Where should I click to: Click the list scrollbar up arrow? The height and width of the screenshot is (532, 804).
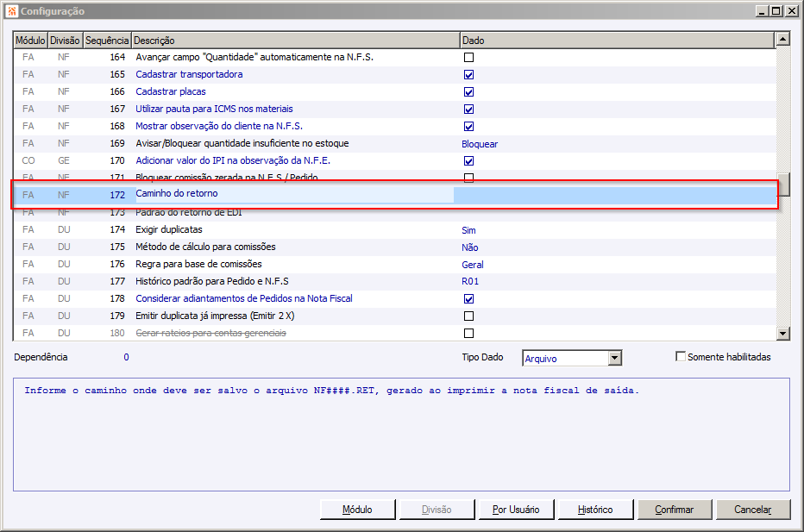[783, 39]
